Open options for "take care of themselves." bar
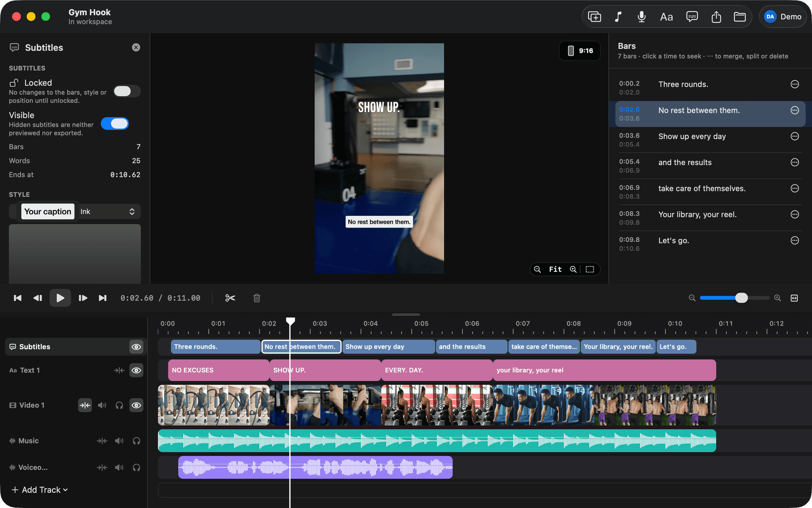The height and width of the screenshot is (508, 812). click(795, 188)
